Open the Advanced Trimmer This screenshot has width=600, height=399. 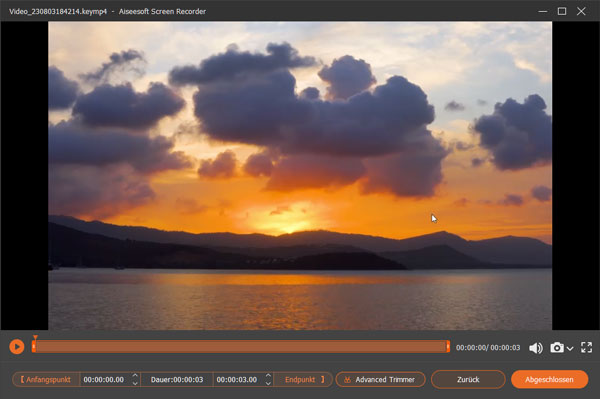380,379
